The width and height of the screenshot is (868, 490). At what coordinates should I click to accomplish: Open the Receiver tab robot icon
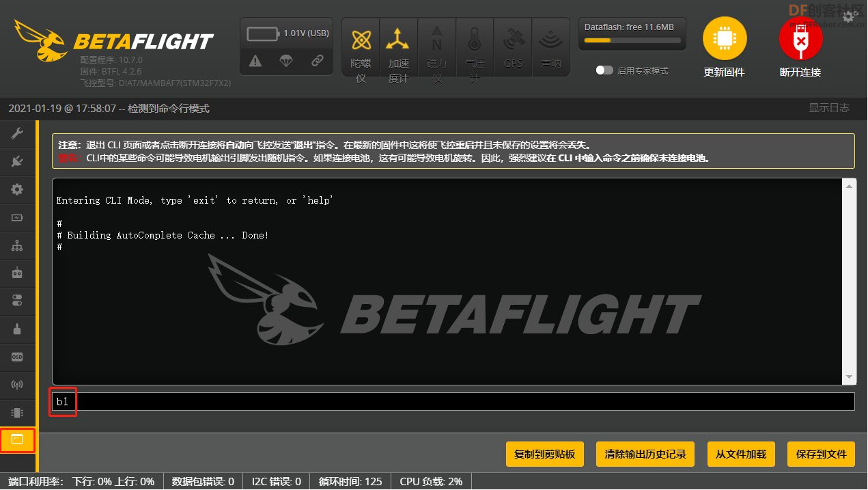pyautogui.click(x=17, y=273)
